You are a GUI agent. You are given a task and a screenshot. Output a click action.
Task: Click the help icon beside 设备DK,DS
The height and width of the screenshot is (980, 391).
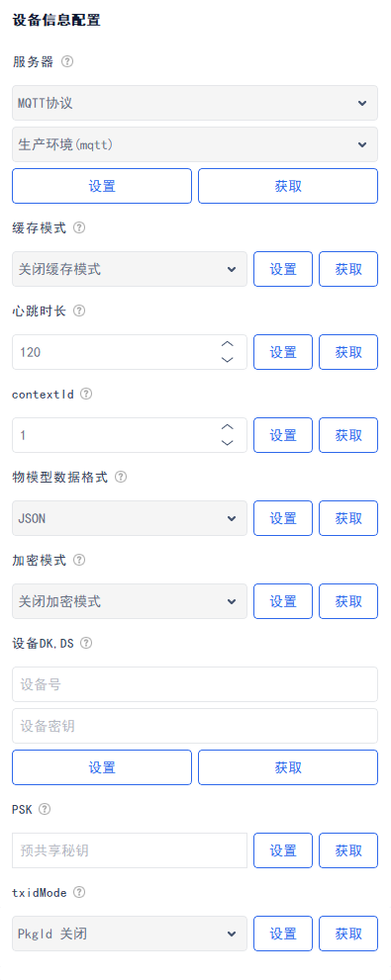point(86,643)
